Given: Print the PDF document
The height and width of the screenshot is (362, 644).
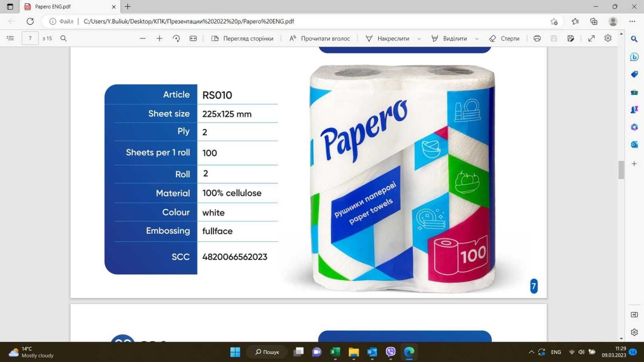Looking at the screenshot, I should [x=537, y=38].
